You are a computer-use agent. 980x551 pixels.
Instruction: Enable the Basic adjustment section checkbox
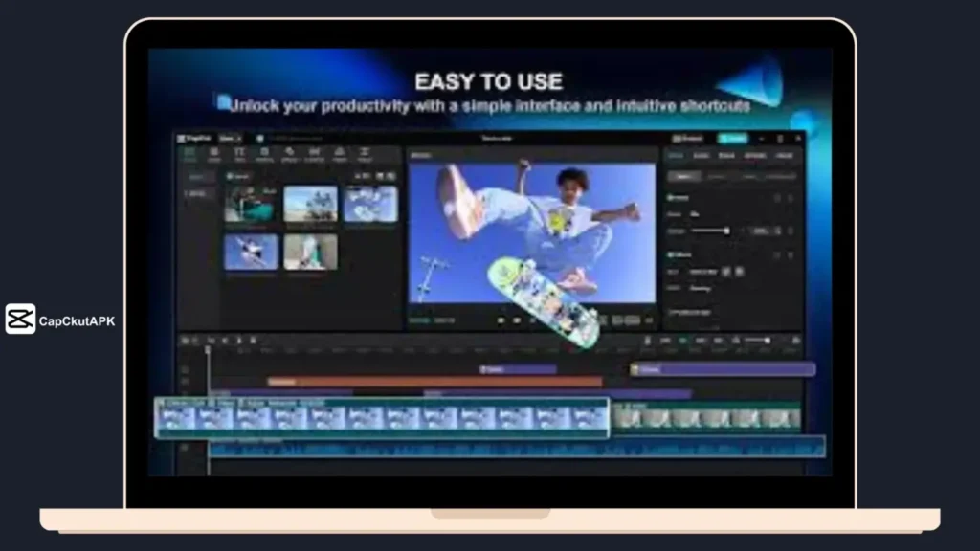(x=671, y=197)
